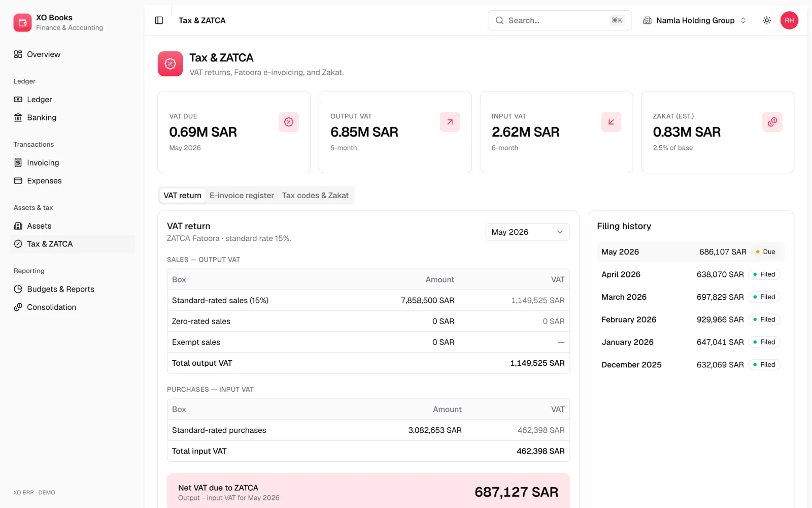Open the E-invoice register tab
812x508 pixels.
coord(242,196)
